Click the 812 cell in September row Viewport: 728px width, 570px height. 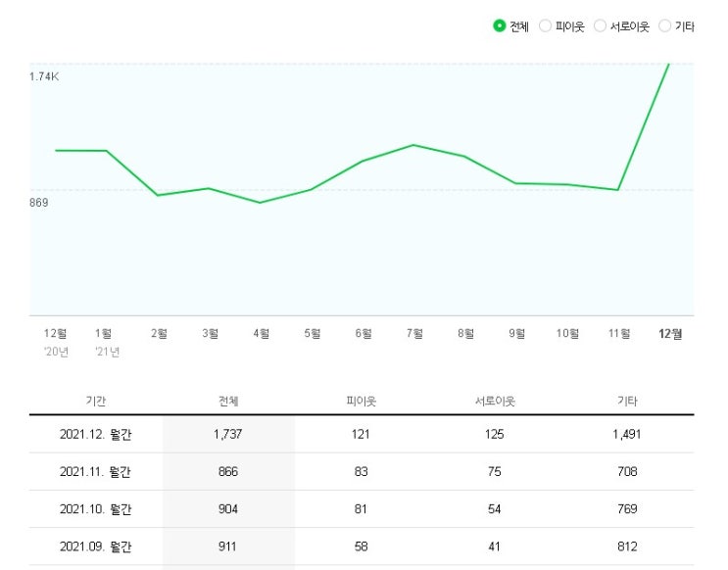point(627,546)
